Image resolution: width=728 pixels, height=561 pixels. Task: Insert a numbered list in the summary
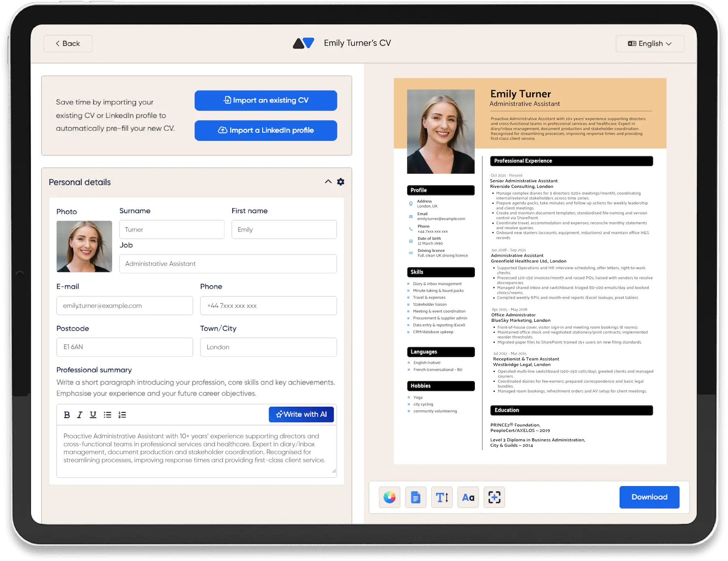click(x=122, y=414)
